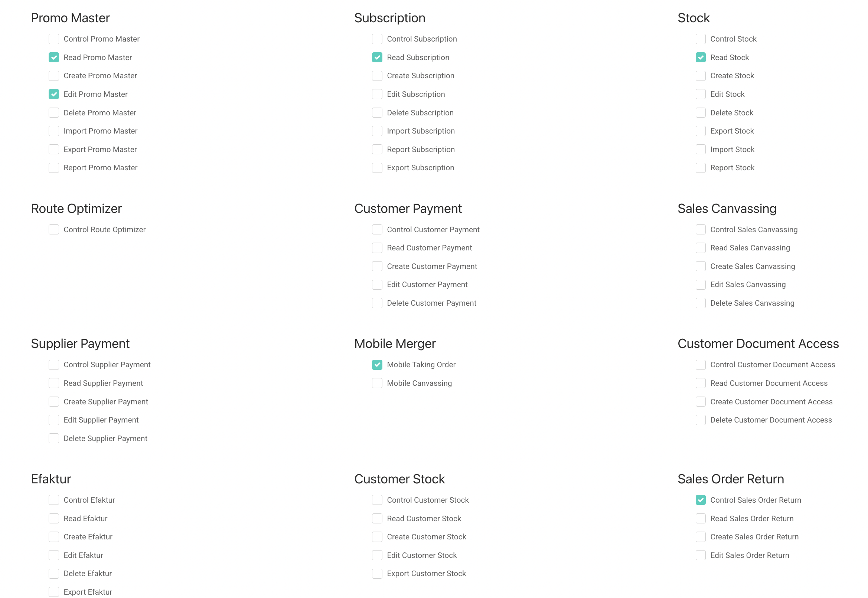The image size is (868, 598).
Task: Check Control Supplier Payment box
Action: point(53,365)
